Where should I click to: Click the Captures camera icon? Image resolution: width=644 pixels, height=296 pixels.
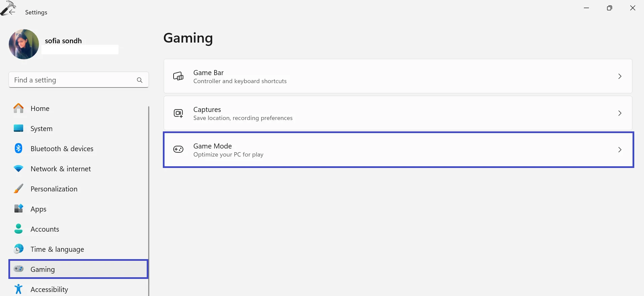(x=178, y=113)
